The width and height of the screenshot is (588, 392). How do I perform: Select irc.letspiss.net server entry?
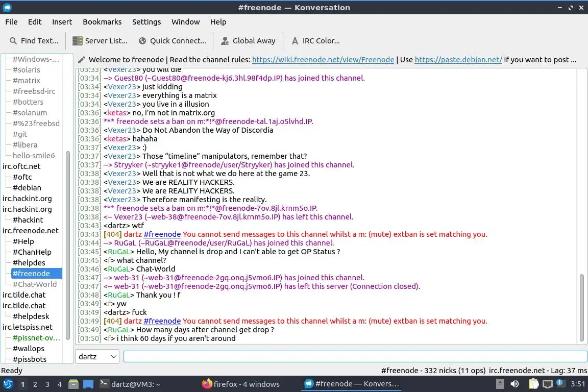(28, 327)
